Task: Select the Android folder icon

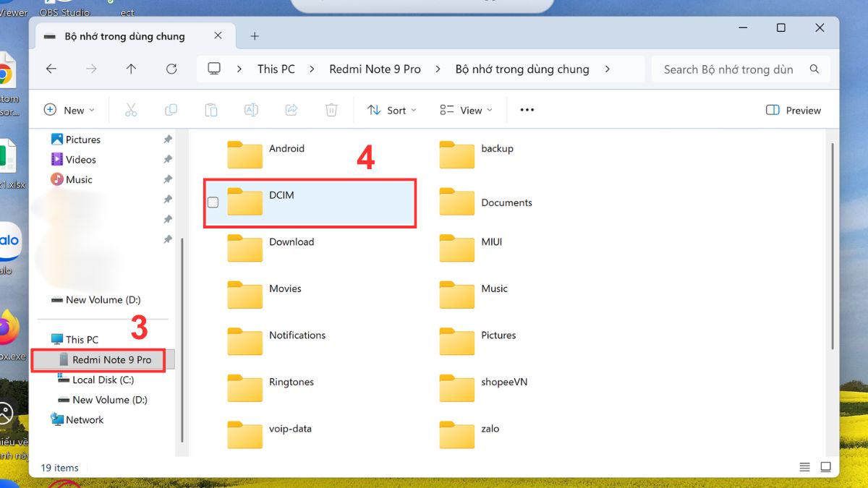Action: (x=244, y=154)
